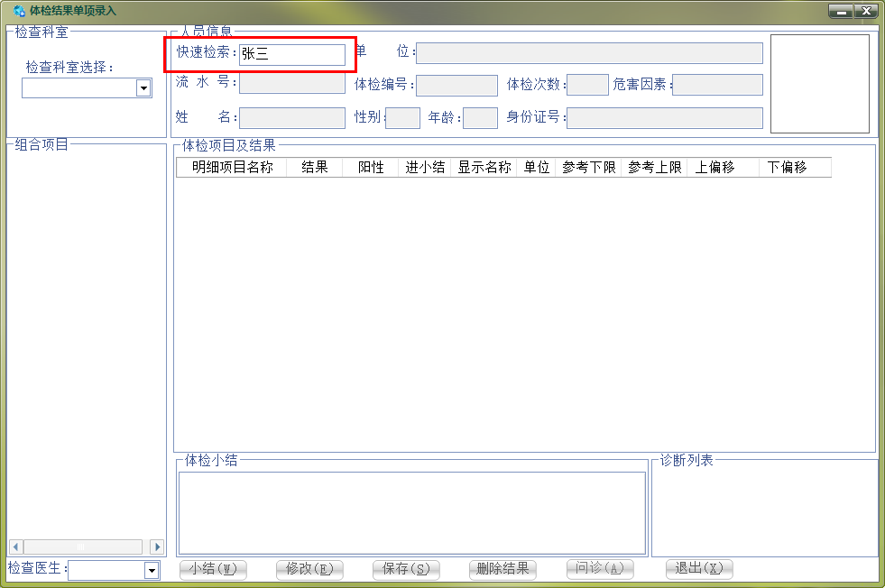The height and width of the screenshot is (588, 885).
Task: Click the 进小结 column header
Action: tap(424, 167)
